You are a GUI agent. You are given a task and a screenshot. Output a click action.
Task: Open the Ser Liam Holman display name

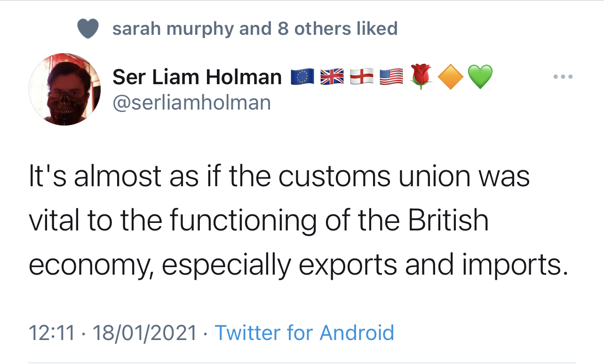coord(197,77)
